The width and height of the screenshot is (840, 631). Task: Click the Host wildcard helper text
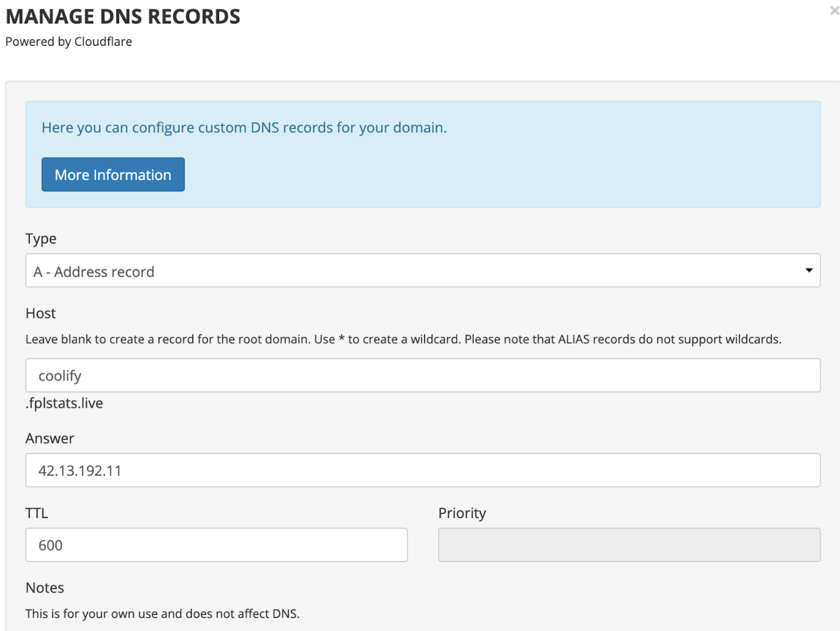coord(403,339)
